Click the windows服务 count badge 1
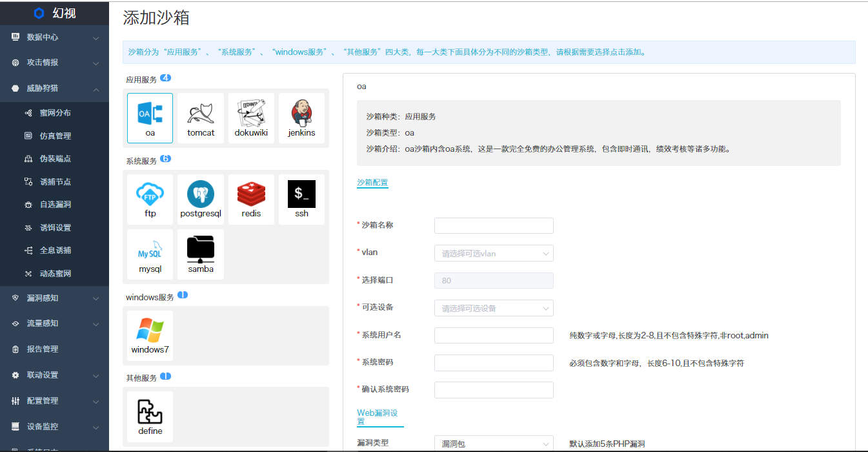Image resolution: width=868 pixels, height=452 pixels. tap(183, 295)
